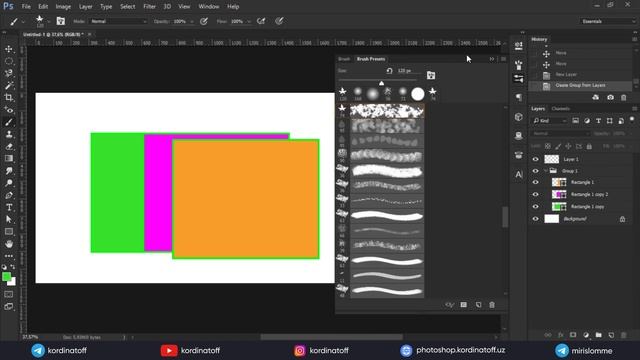
Task: Open the Flow dropdown arrow in options bar
Action: coord(249,21)
